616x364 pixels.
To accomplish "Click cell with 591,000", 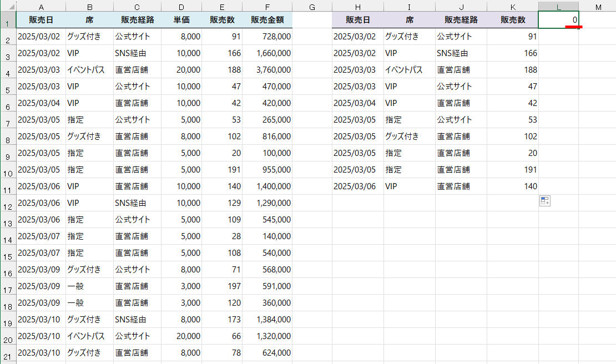I will pos(267,286).
